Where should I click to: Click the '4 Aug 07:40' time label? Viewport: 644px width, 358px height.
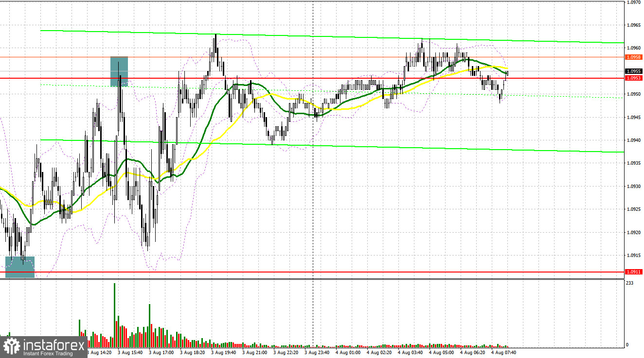click(504, 352)
